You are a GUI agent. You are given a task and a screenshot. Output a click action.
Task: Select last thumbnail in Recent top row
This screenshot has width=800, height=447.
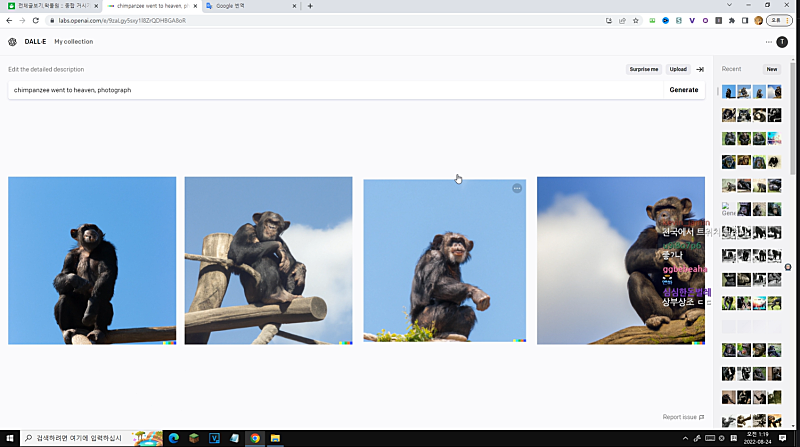pos(774,92)
